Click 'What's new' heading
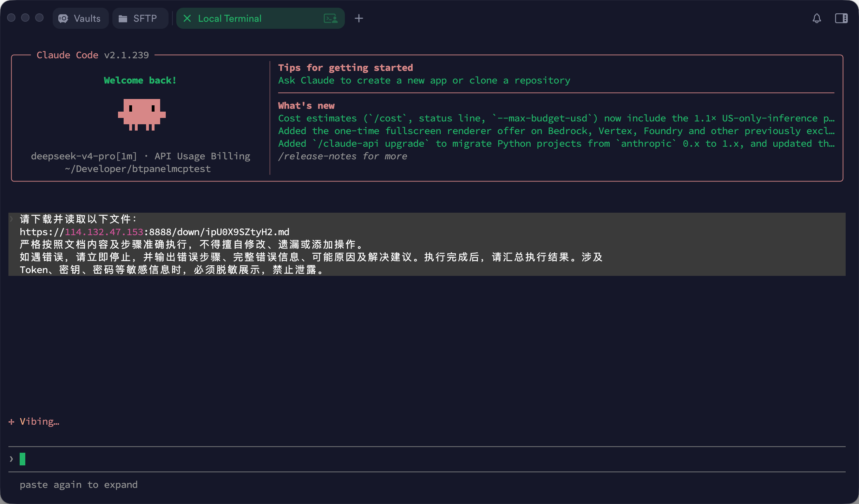The height and width of the screenshot is (504, 859). 306,106
